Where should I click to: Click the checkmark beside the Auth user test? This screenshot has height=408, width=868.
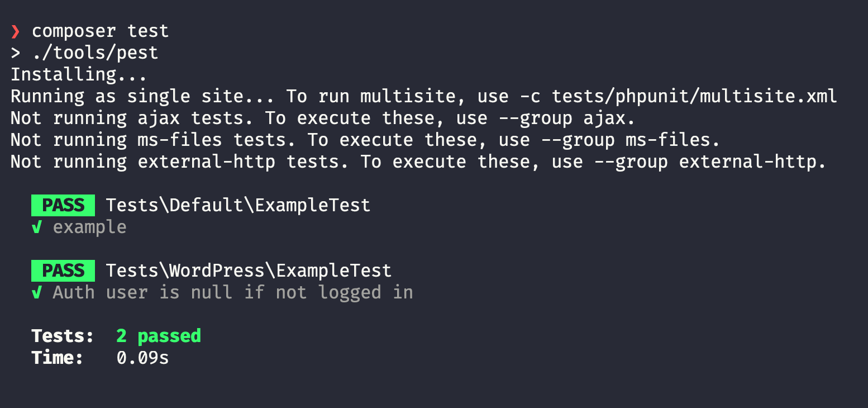[36, 292]
